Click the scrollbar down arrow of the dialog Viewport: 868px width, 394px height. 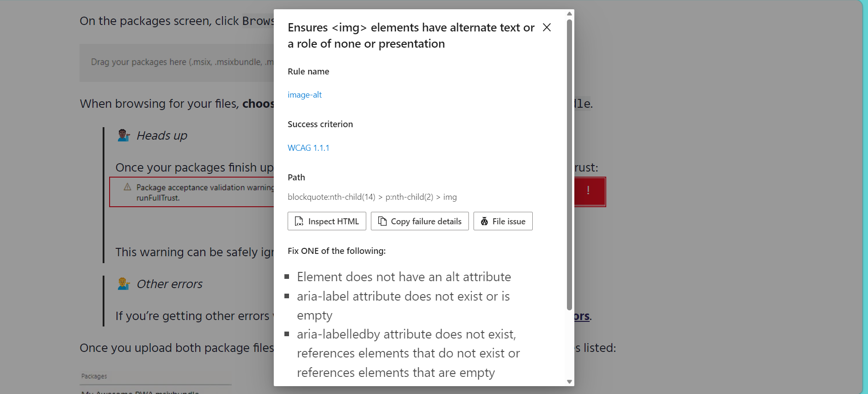568,382
